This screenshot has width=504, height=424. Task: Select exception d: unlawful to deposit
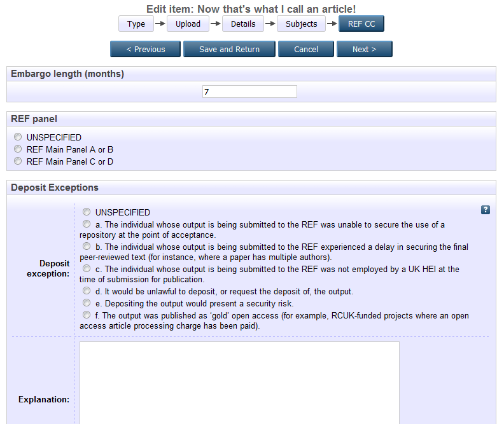point(87,291)
